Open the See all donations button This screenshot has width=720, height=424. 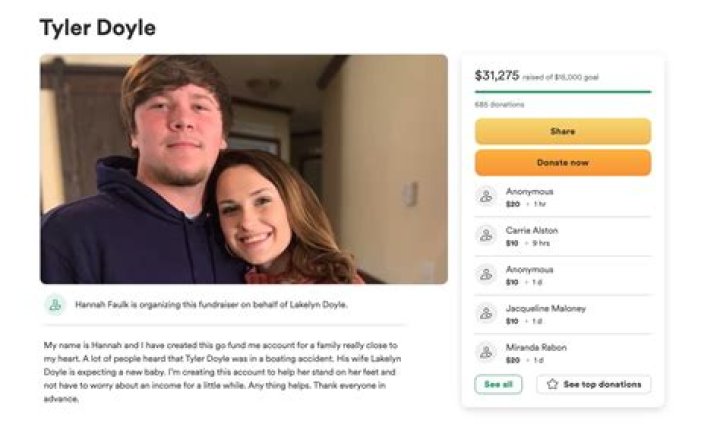point(498,384)
